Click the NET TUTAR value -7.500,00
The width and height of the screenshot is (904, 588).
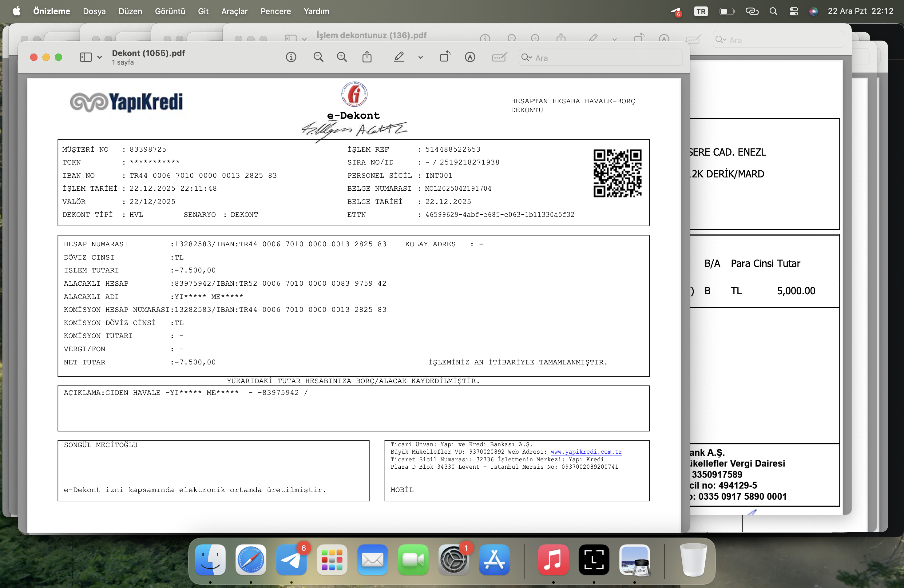(x=195, y=362)
